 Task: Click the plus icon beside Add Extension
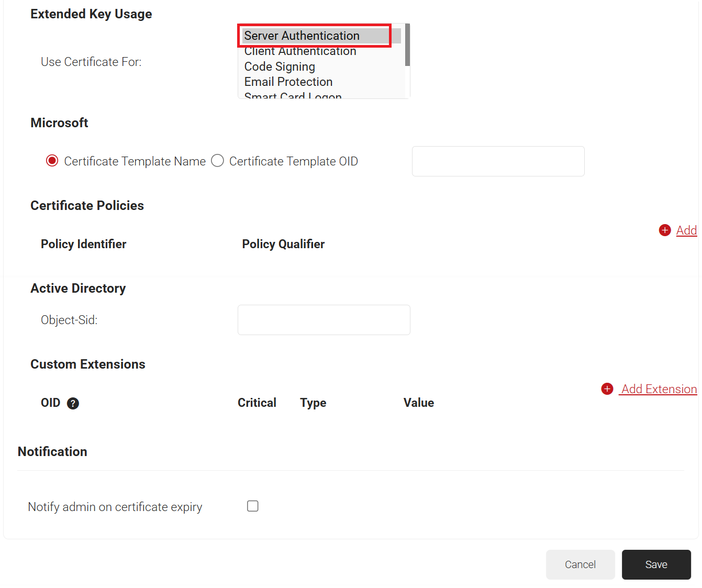tap(607, 389)
